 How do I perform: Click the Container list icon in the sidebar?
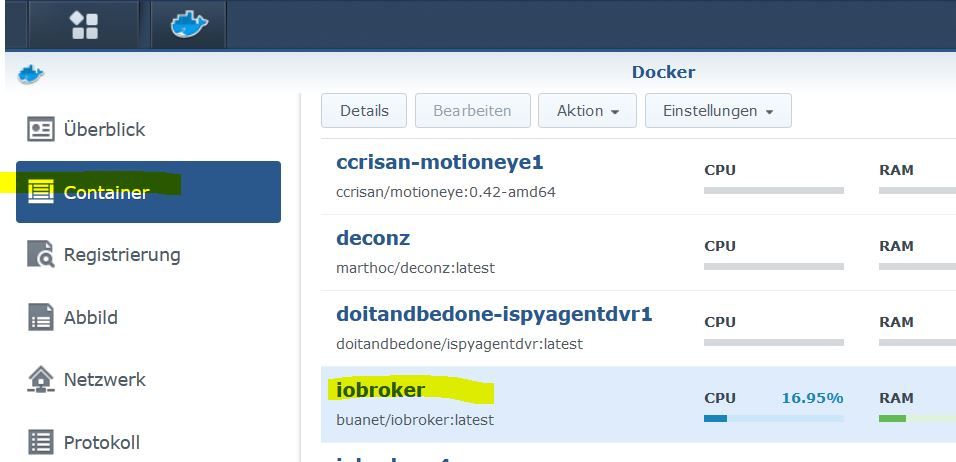(41, 191)
